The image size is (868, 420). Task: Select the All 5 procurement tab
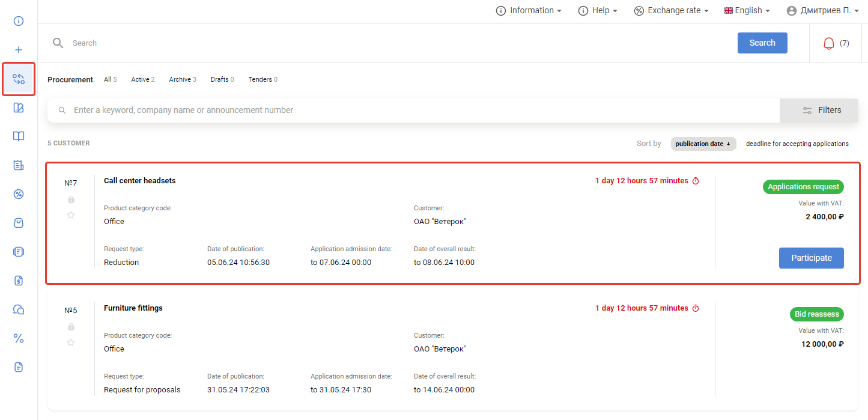tap(111, 79)
